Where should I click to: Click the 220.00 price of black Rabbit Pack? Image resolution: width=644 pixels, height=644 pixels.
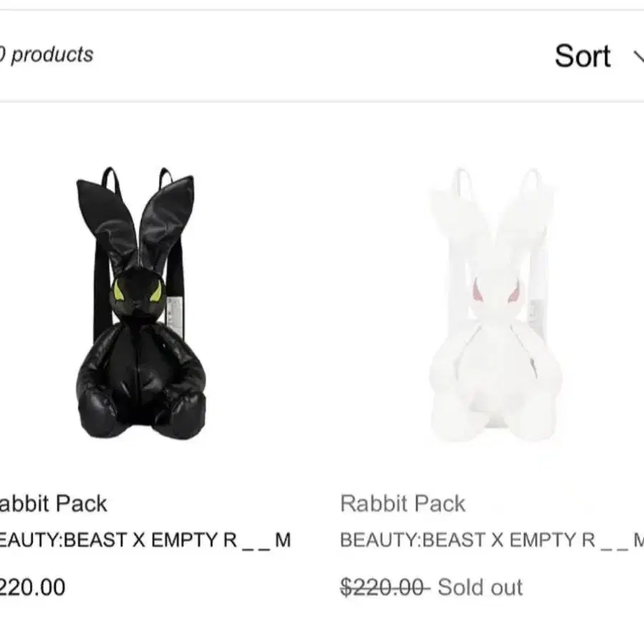click(x=32, y=587)
